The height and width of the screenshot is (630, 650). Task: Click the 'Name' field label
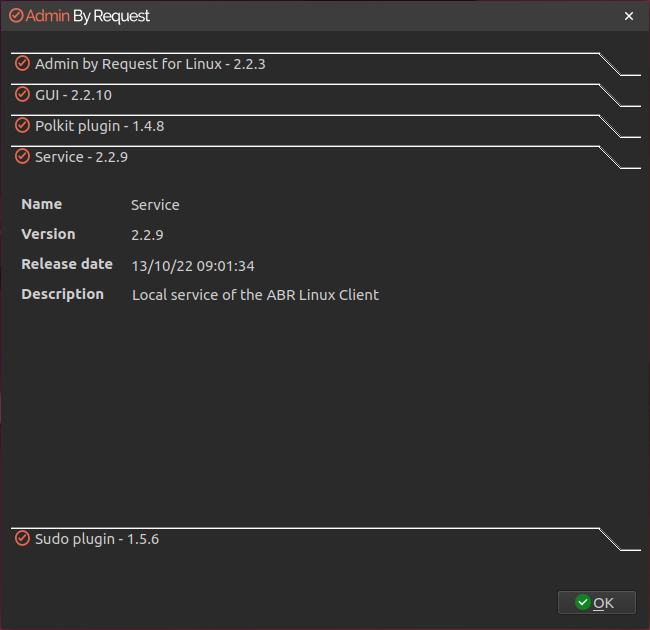click(x=41, y=204)
